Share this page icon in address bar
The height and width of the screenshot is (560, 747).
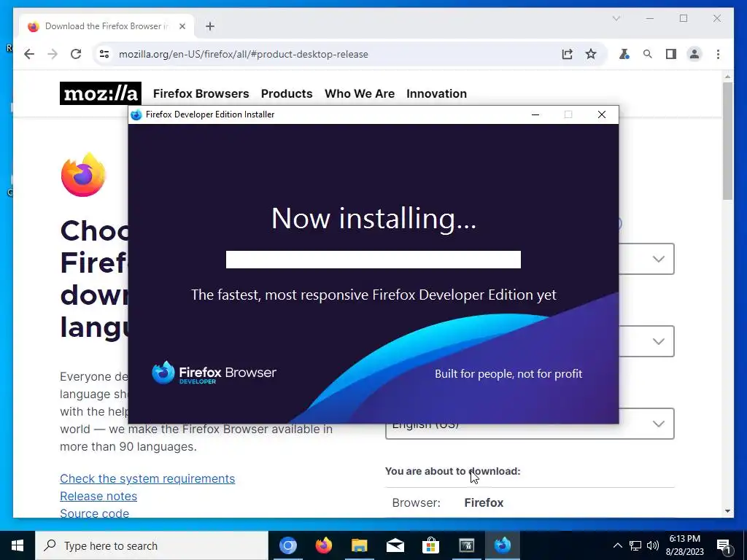point(567,54)
